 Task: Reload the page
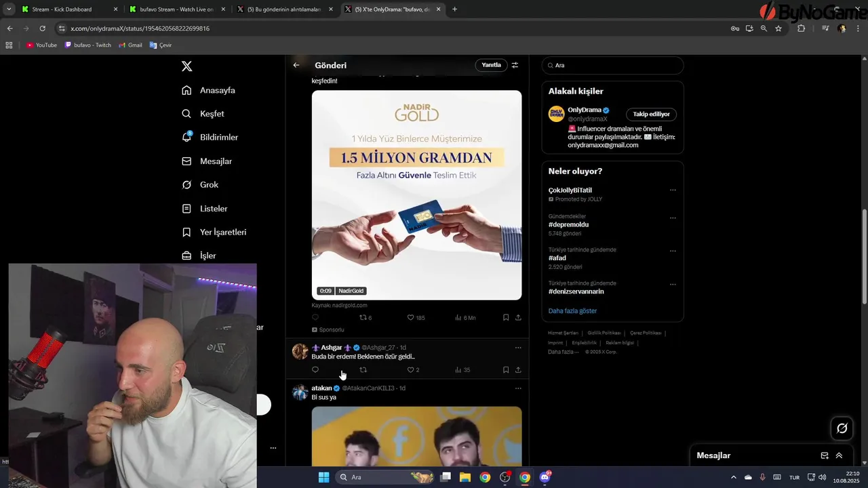click(x=42, y=28)
